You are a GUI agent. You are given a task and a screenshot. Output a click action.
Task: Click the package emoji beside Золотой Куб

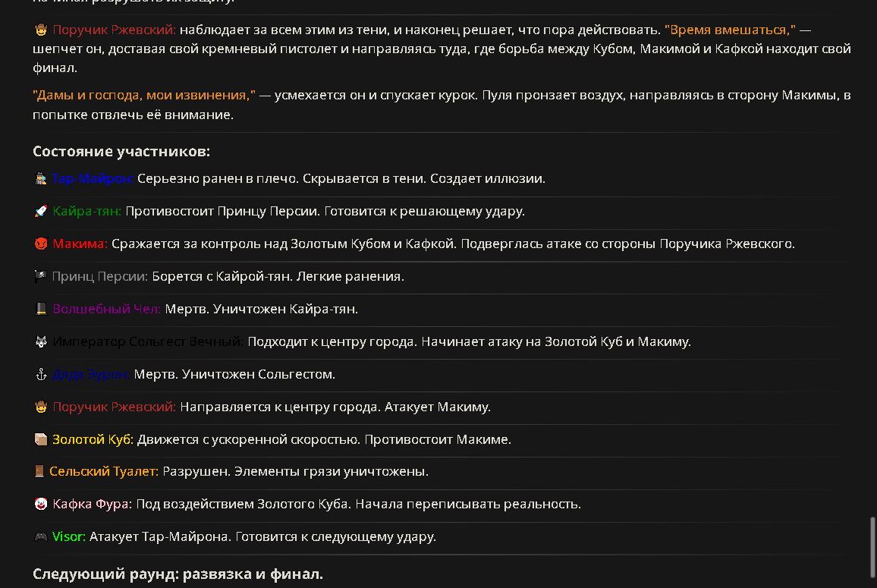point(41,439)
